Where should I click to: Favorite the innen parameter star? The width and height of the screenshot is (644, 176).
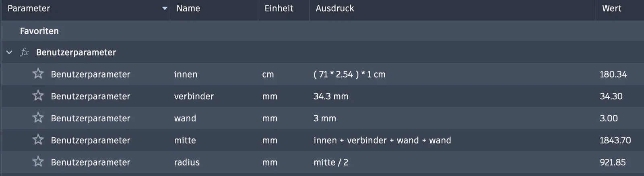tap(38, 74)
